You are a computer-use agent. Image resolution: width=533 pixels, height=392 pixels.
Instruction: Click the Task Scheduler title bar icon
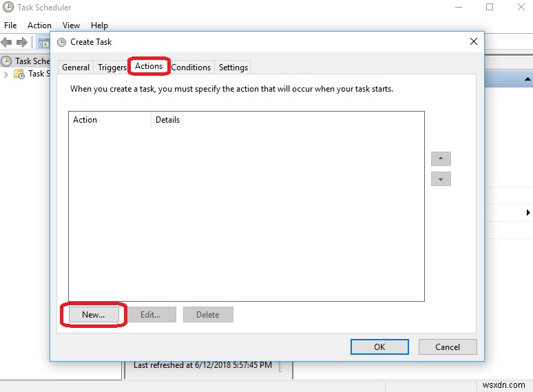8,7
